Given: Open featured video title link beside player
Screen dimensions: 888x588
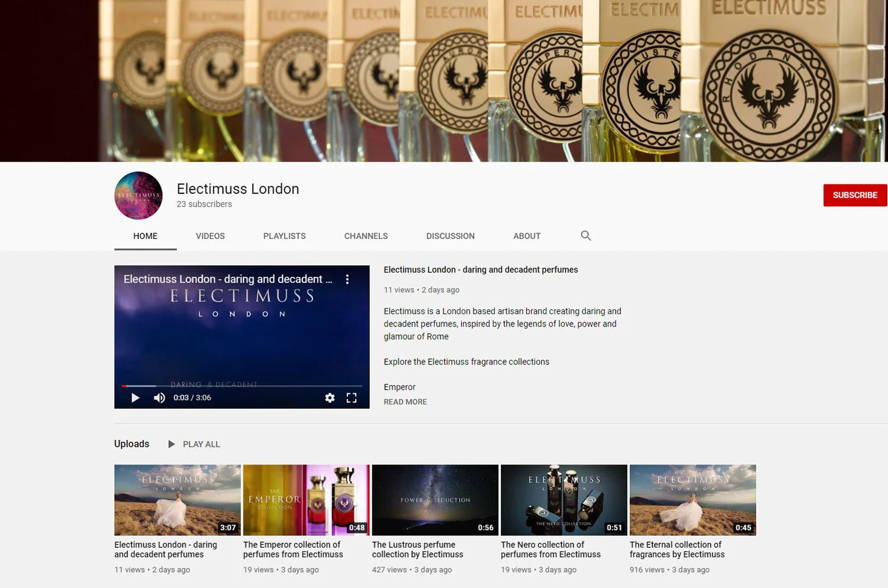Looking at the screenshot, I should point(481,270).
